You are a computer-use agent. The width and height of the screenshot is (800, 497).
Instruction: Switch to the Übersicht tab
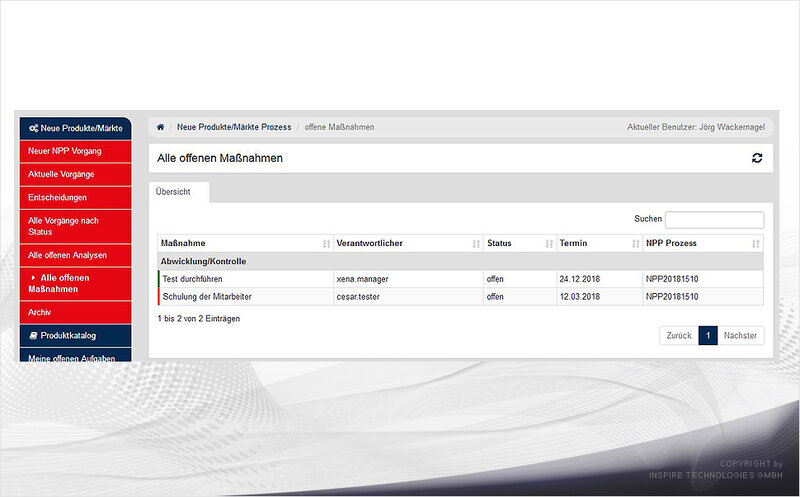179,192
